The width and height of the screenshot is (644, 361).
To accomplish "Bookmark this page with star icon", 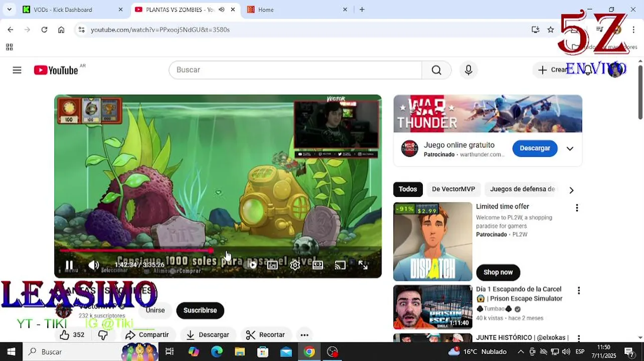I will 551,30.
